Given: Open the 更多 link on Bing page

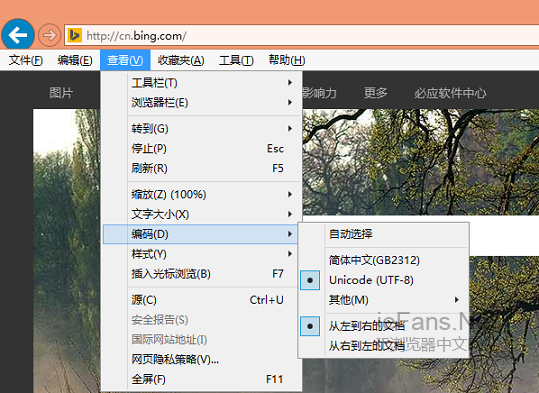Looking at the screenshot, I should pos(376,93).
